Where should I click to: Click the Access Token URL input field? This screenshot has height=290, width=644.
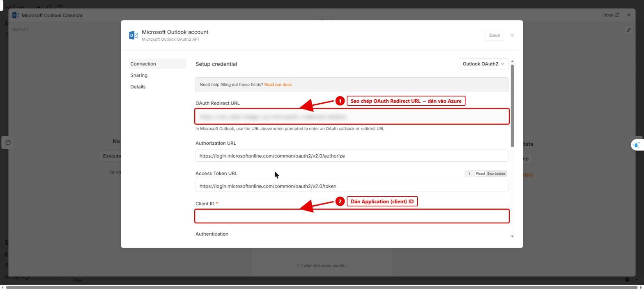pos(352,186)
